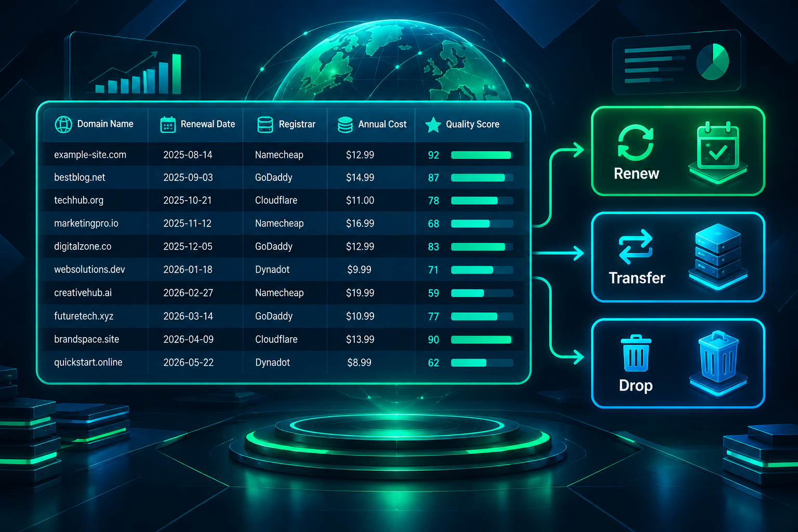Select the bestblog.net domain
This screenshot has width=798, height=532.
coord(79,178)
